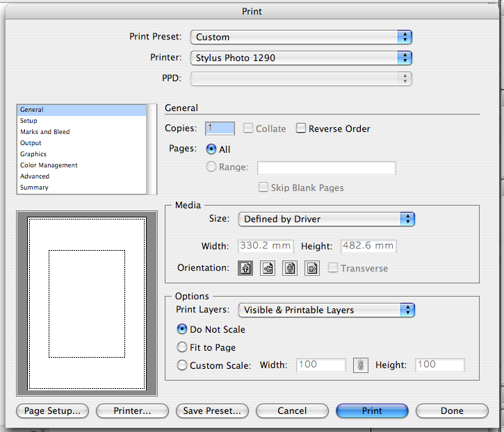Screen dimensions: 504x432
Task: Expand the media Size dropdown
Action: tap(326, 219)
